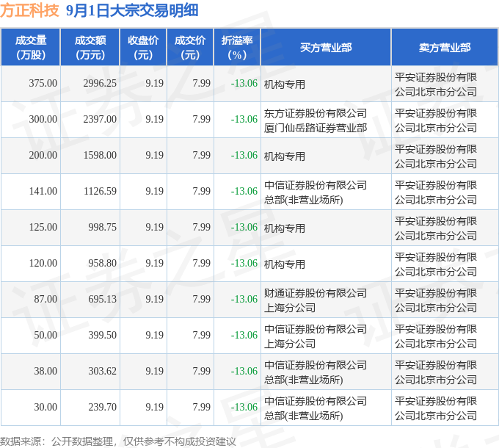Screen dimensions: 499x448
Task: Select the 成交额(万元) column header
Action: click(x=90, y=48)
